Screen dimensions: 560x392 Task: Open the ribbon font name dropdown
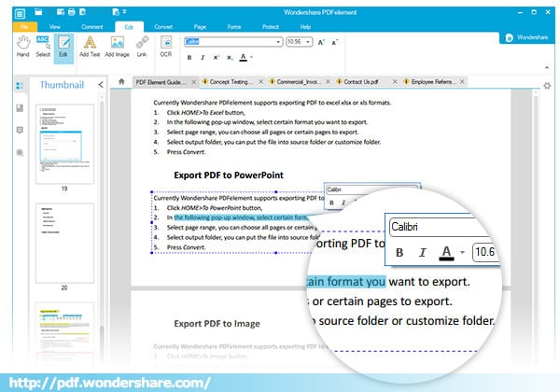tap(278, 42)
